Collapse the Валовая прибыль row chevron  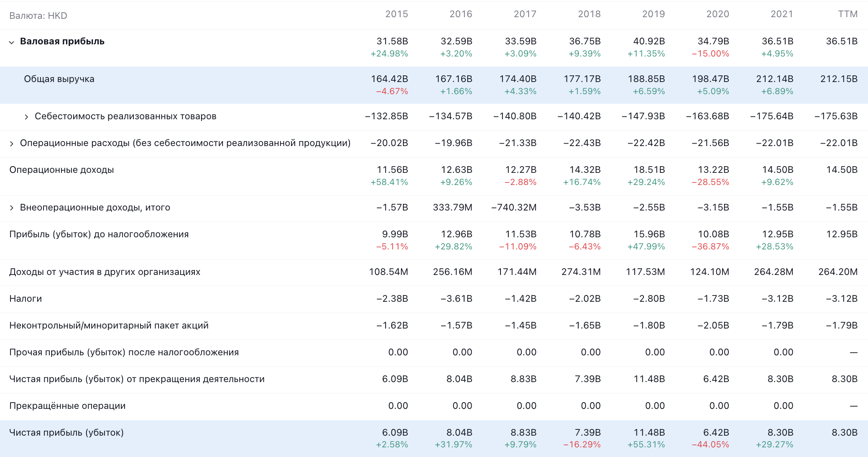pos(12,42)
